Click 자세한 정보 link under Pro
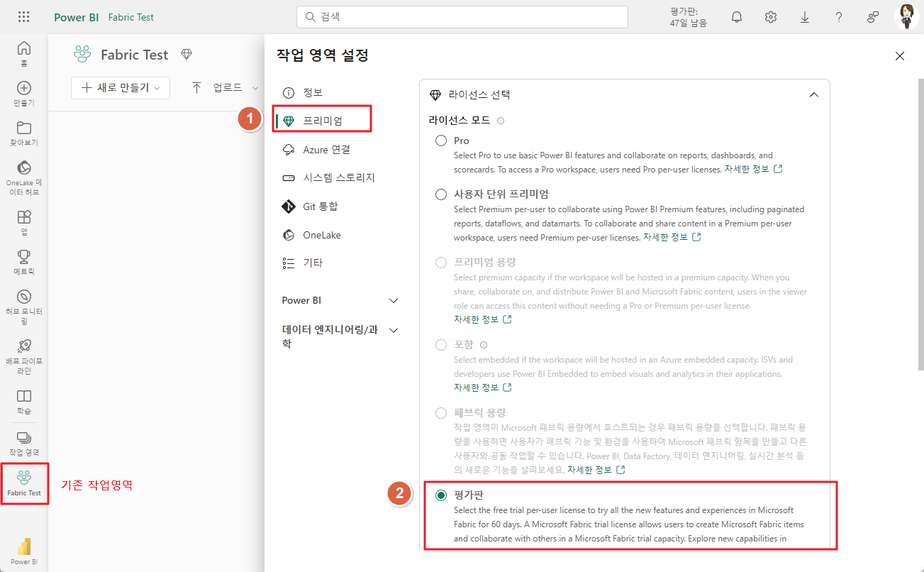Viewport: 924px width, 572px height. tap(753, 169)
